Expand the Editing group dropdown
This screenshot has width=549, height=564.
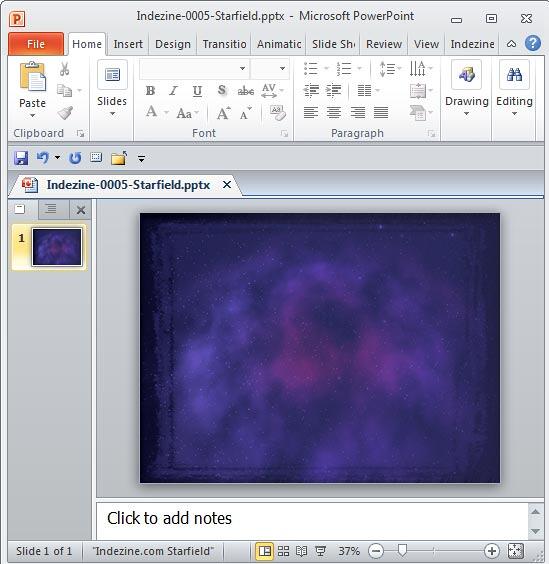[x=514, y=113]
